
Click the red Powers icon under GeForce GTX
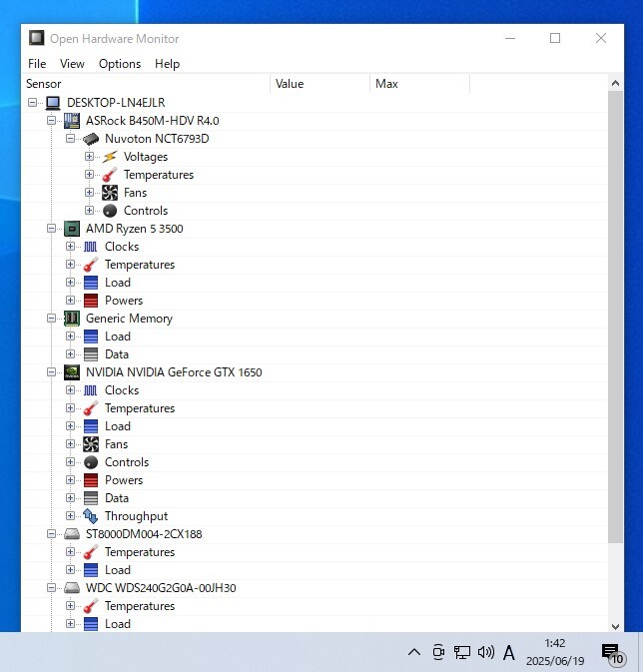(91, 480)
